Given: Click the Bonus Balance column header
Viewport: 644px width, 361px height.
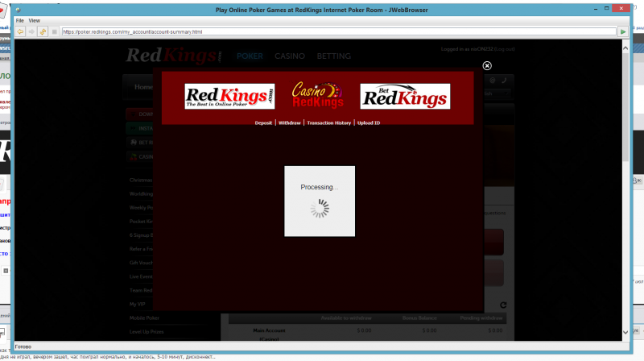Looking at the screenshot, I should [419, 317].
